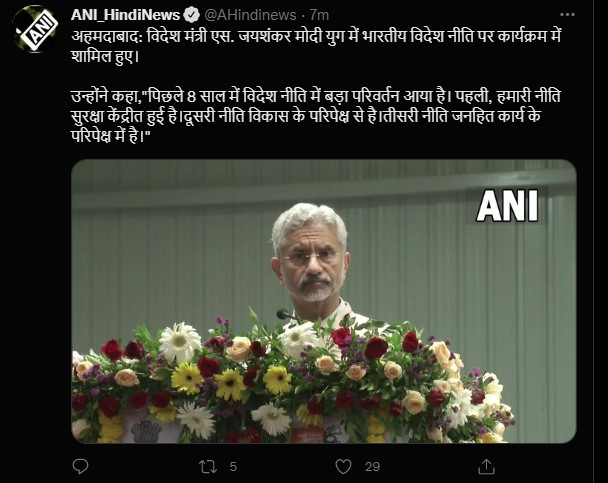This screenshot has width=608, height=483.
Task: Open the share upload arrow icon
Action: [486, 466]
